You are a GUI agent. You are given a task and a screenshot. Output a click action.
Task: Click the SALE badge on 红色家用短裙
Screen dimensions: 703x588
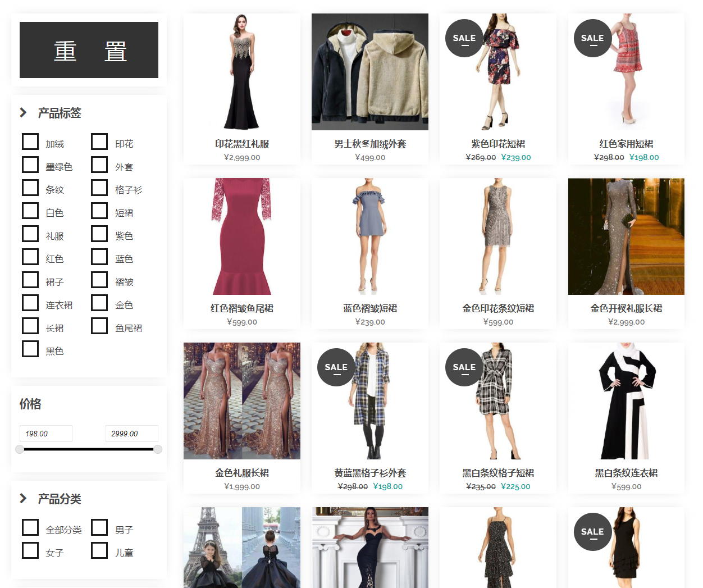592,38
